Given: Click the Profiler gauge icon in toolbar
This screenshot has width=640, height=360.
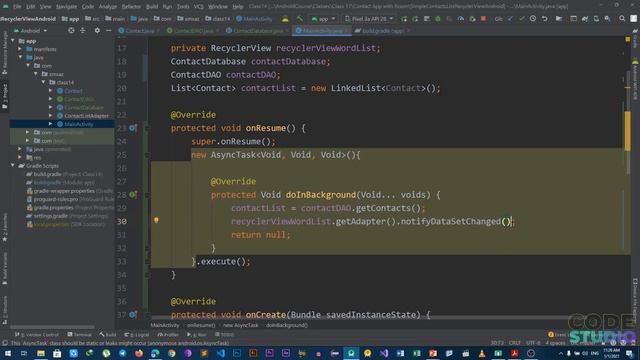Looking at the screenshot, I should 461,19.
